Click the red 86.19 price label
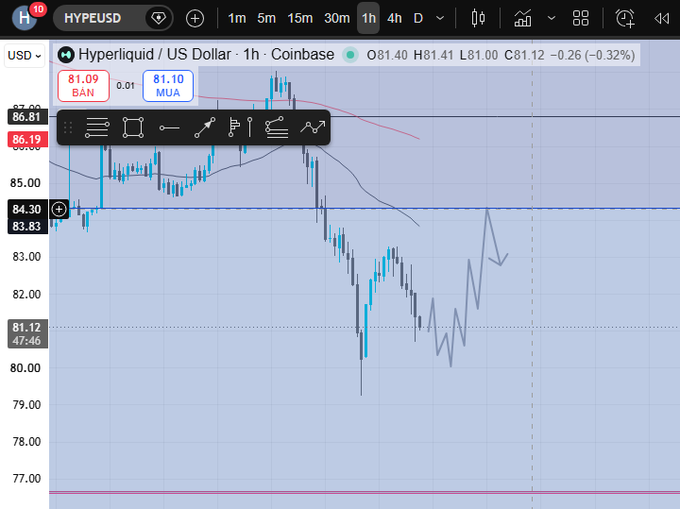The width and height of the screenshot is (680, 509). tap(27, 139)
